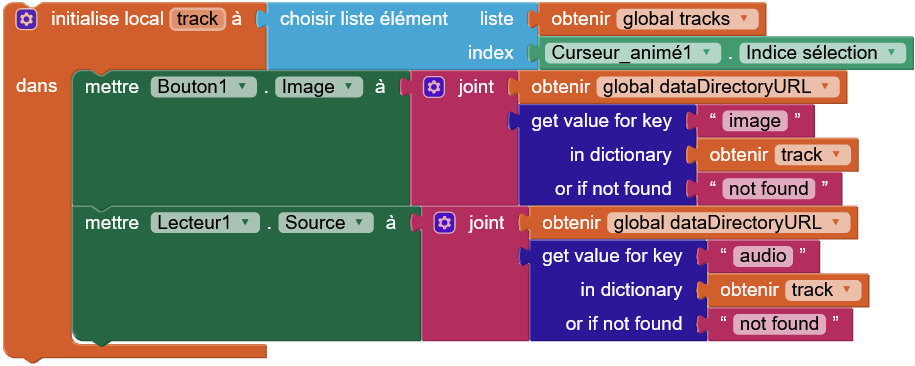Open mutator gear on the second joint block
The height and width of the screenshot is (366, 915).
pos(444,222)
